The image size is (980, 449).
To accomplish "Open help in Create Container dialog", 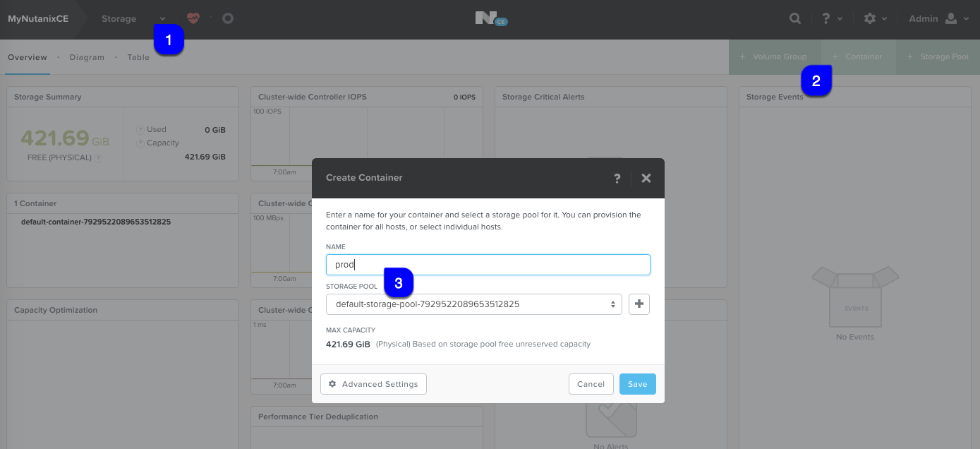I will pos(617,178).
